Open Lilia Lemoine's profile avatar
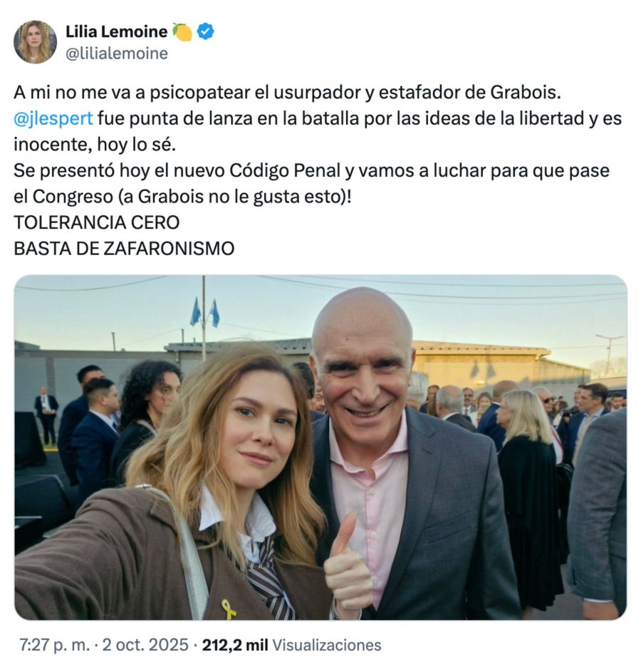641x672 pixels. pyautogui.click(x=35, y=42)
